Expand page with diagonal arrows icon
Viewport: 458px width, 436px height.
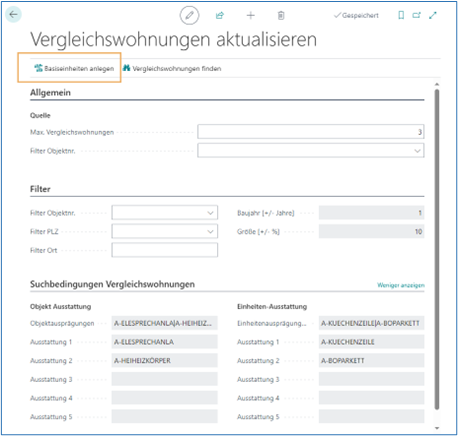[433, 15]
